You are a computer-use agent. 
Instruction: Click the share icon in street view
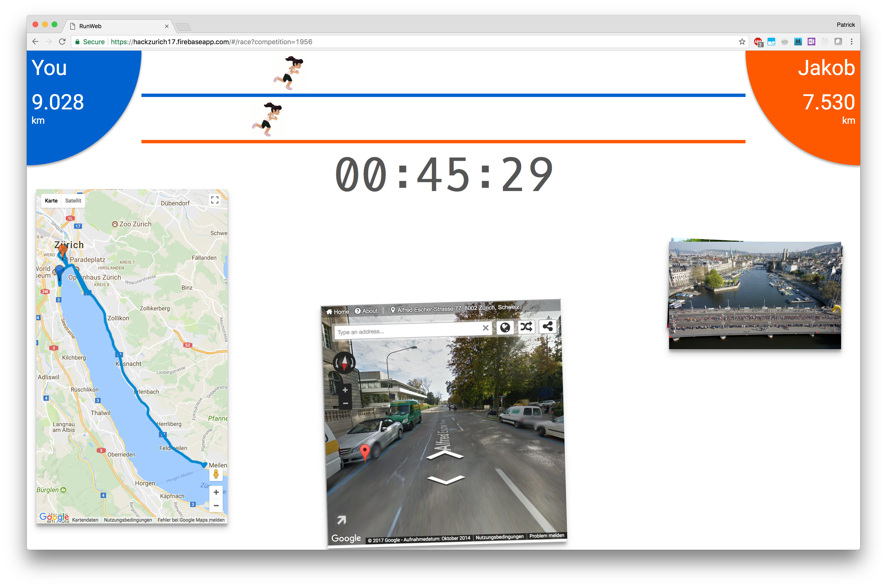click(x=547, y=326)
